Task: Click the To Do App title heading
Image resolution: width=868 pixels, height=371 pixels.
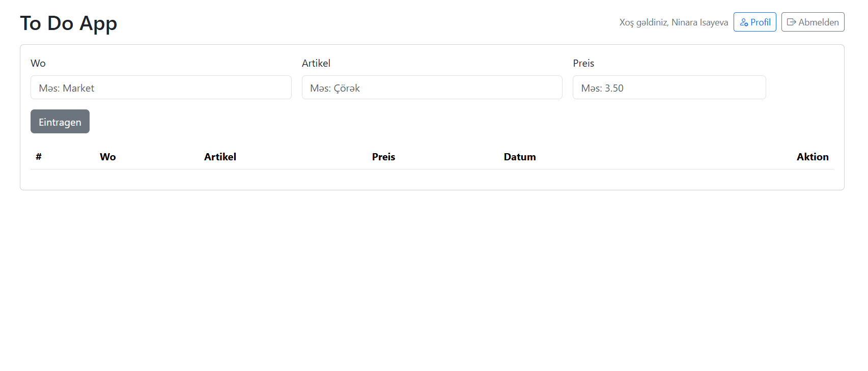Action: tap(69, 23)
